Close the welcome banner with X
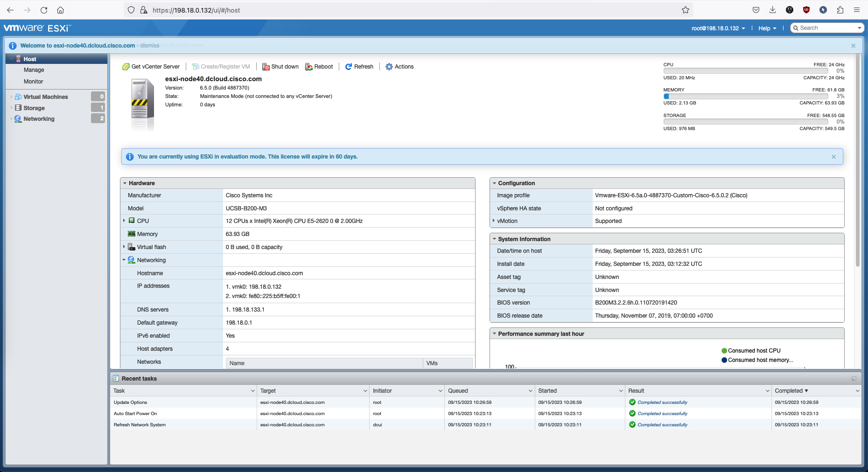The width and height of the screenshot is (868, 472). tap(853, 46)
